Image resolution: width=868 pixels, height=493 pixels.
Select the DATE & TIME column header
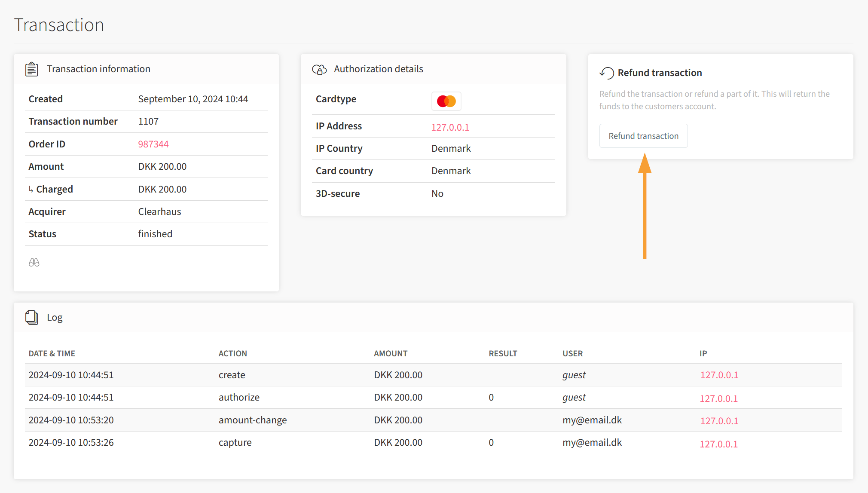[x=52, y=353]
